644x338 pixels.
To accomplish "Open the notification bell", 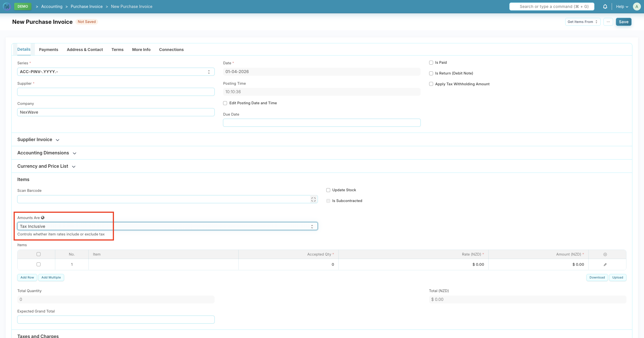I will (605, 6).
